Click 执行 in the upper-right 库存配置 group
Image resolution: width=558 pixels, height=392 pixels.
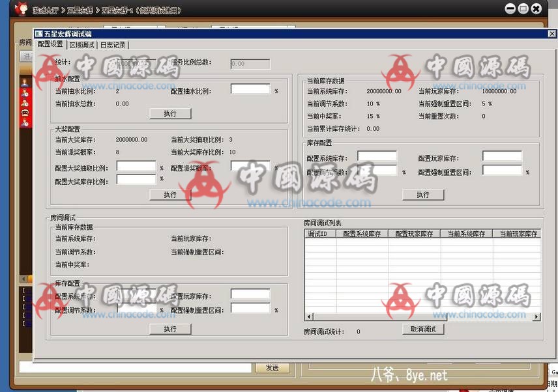[423, 195]
